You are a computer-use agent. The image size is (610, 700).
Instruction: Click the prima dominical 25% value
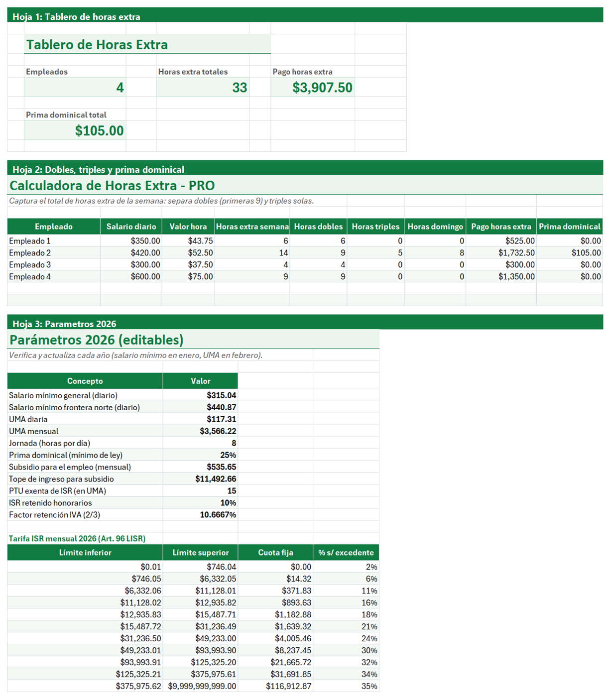(200, 455)
